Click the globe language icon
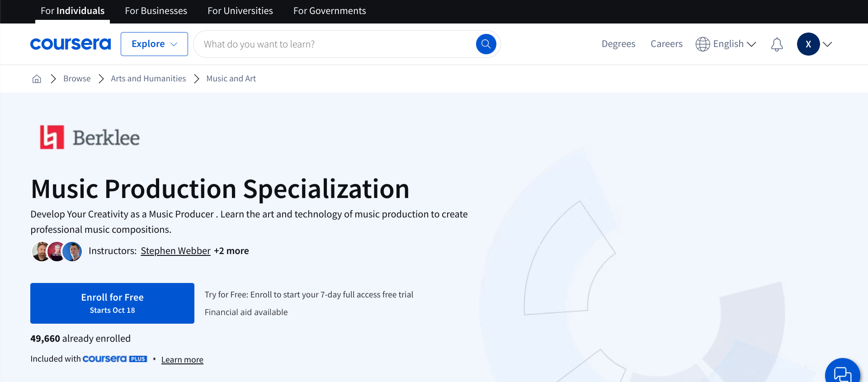868x382 pixels. pyautogui.click(x=703, y=44)
